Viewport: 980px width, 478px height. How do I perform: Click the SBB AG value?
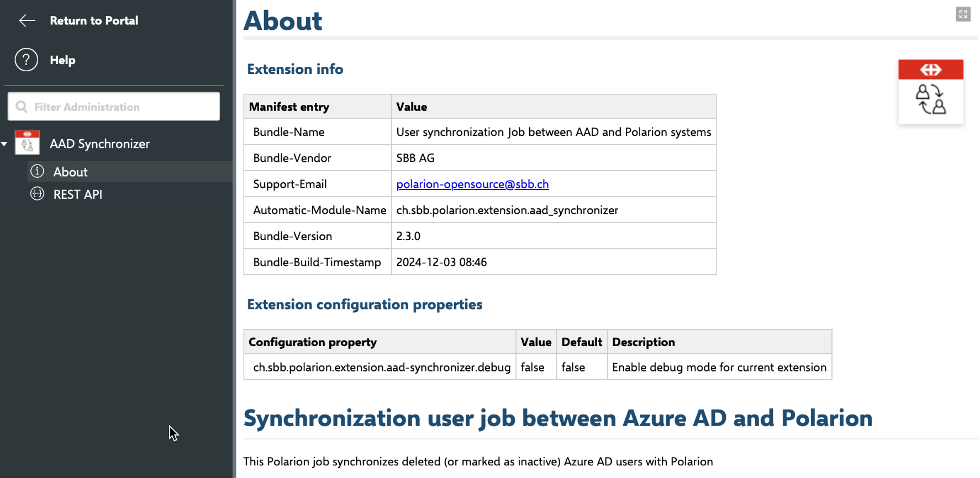[415, 158]
